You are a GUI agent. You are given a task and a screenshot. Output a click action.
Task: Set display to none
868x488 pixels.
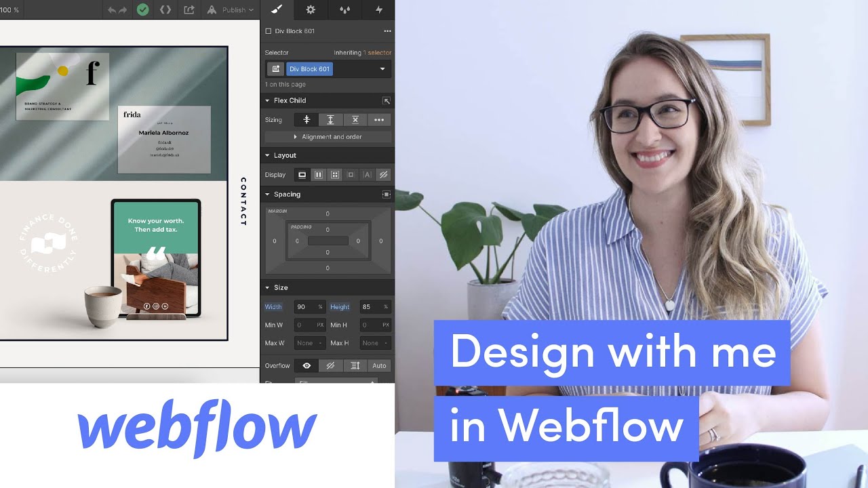pos(383,175)
